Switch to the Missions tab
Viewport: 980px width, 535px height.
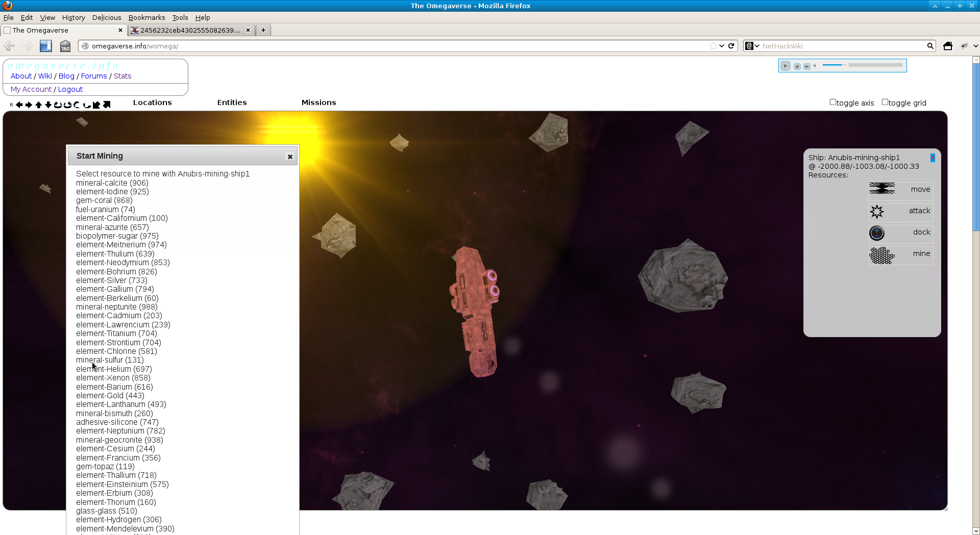point(318,103)
